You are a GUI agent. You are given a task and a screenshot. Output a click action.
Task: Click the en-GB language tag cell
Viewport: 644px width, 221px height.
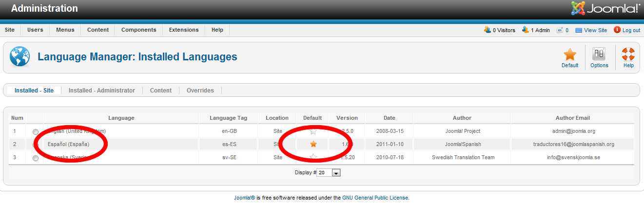(229, 131)
